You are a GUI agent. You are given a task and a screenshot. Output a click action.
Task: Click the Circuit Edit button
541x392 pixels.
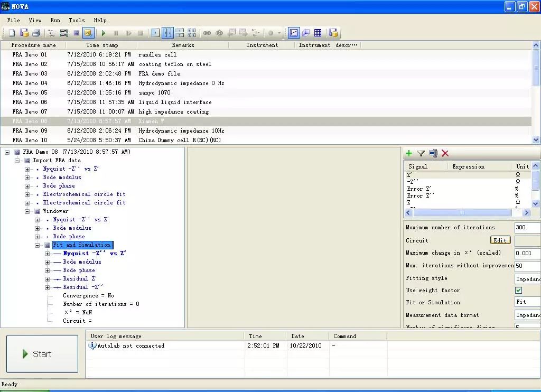pos(500,240)
